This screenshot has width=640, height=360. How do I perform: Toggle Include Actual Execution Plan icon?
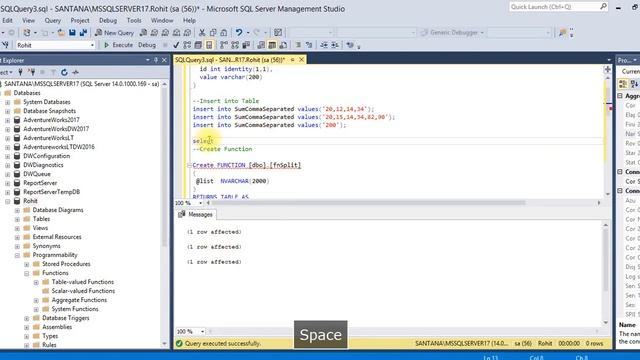click(x=224, y=45)
